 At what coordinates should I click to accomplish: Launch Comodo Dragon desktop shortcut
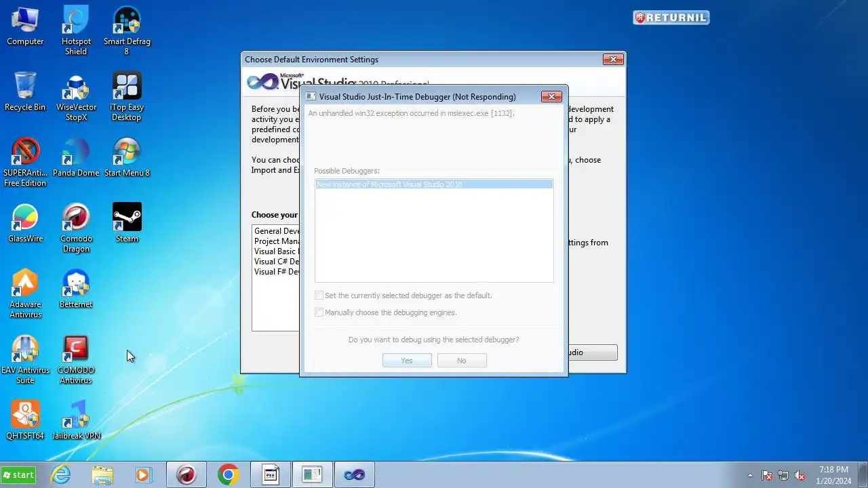(x=76, y=228)
